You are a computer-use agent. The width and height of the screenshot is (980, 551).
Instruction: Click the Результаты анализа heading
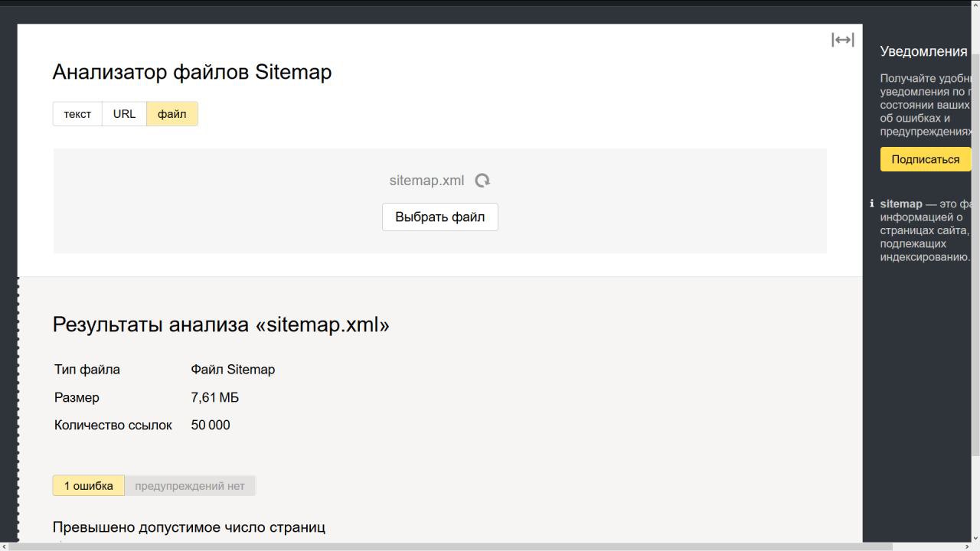220,324
